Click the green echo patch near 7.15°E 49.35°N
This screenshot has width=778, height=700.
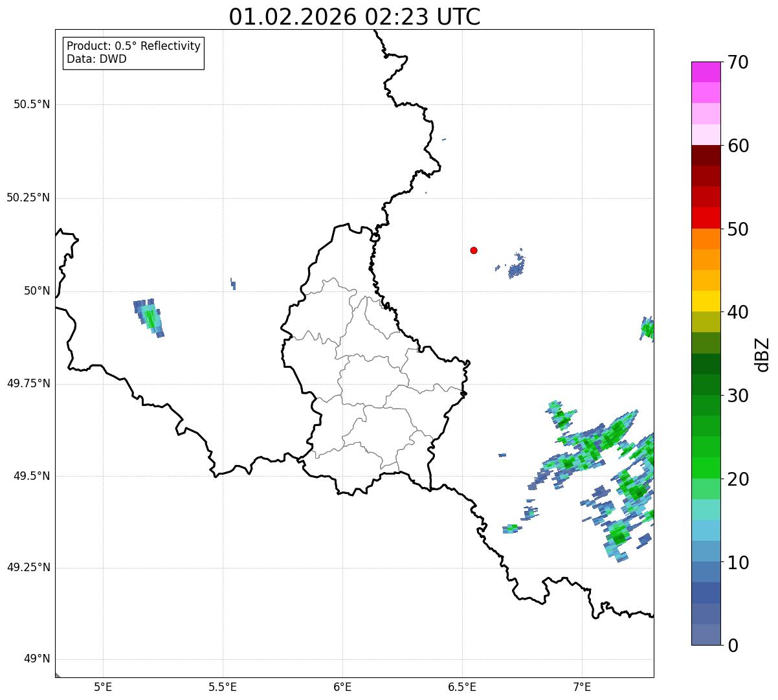pyautogui.click(x=618, y=536)
